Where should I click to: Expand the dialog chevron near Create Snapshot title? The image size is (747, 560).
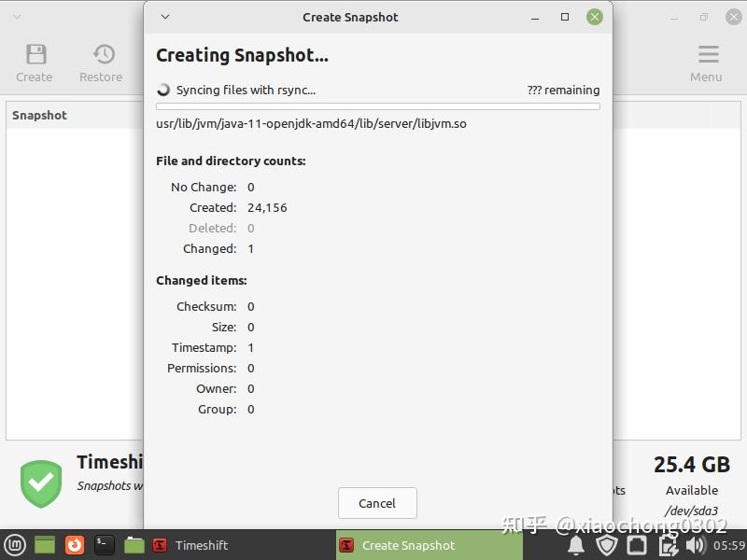tap(164, 17)
